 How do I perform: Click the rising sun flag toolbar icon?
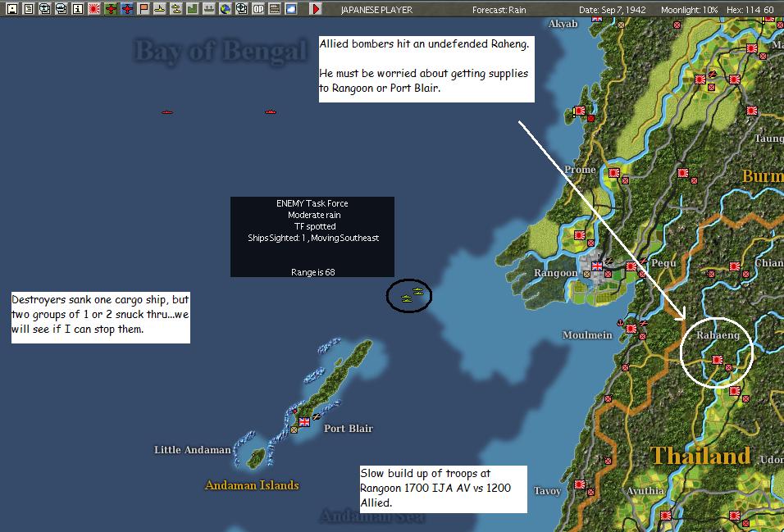(94, 8)
